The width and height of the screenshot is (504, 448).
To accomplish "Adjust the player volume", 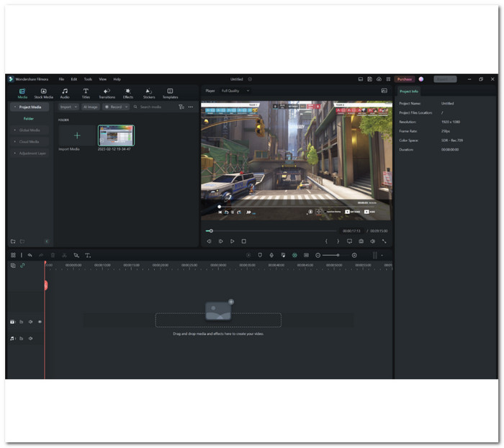I will [372, 241].
